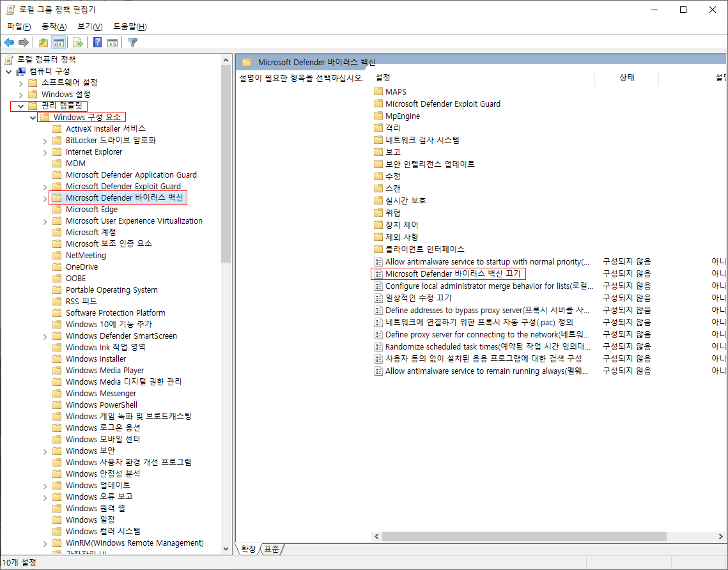
Task: Click the Forward arrow toolbar icon
Action: click(23, 43)
